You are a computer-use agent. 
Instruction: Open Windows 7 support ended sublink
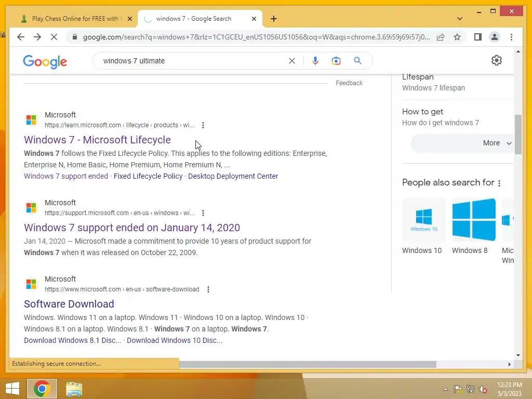point(66,176)
